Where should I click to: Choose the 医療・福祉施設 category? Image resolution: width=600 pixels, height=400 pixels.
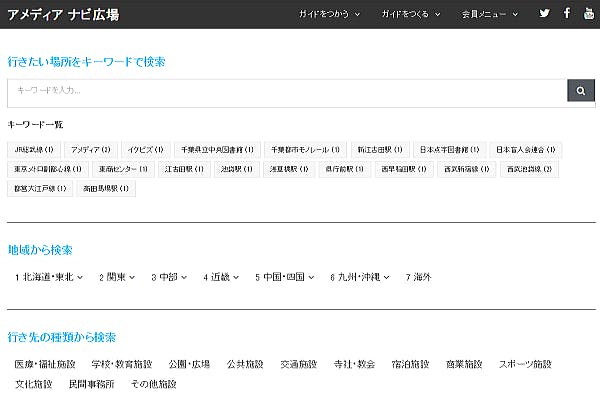point(45,364)
